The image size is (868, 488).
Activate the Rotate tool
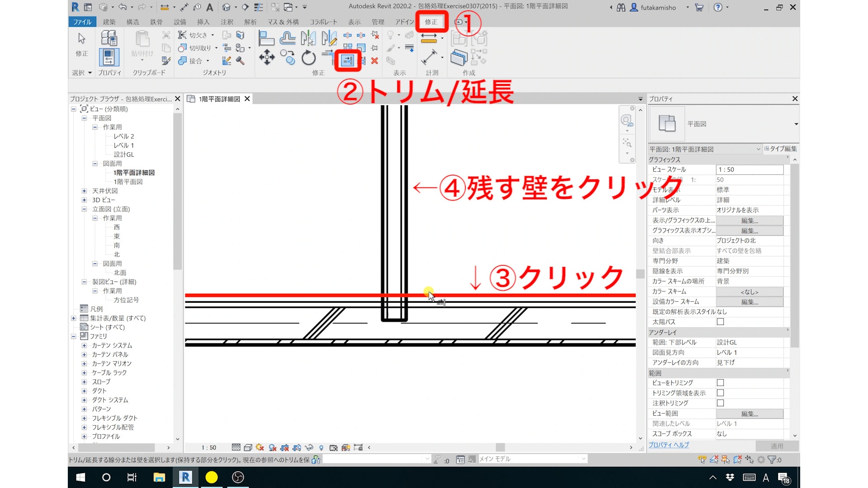309,58
